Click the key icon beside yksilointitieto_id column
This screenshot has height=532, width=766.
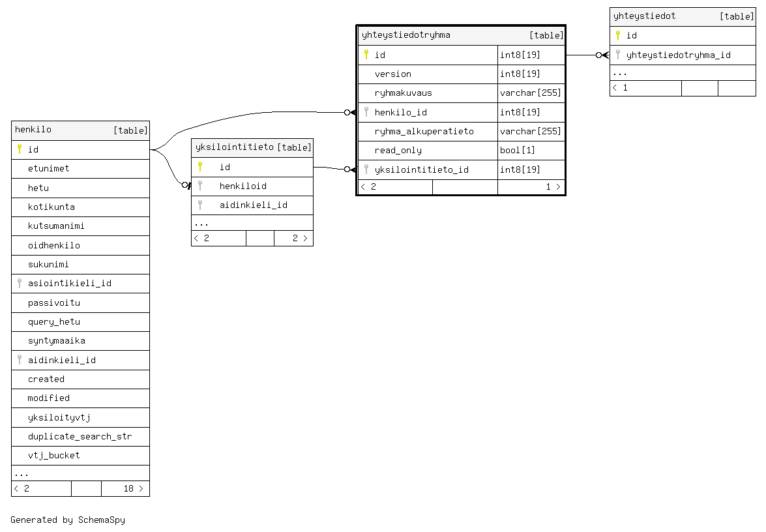click(366, 170)
